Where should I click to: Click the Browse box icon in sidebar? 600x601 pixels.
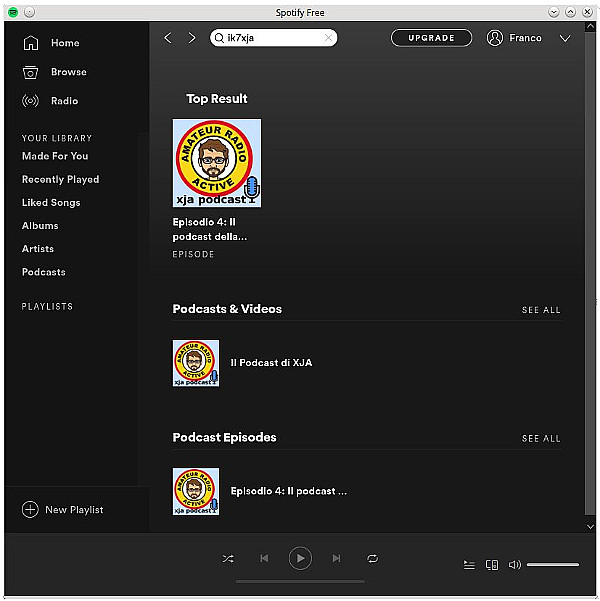[31, 72]
